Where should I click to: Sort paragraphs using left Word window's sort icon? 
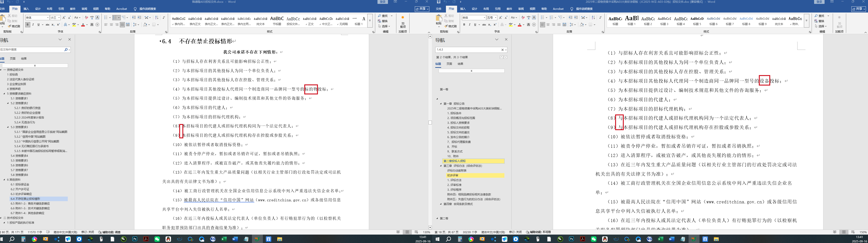(156, 18)
